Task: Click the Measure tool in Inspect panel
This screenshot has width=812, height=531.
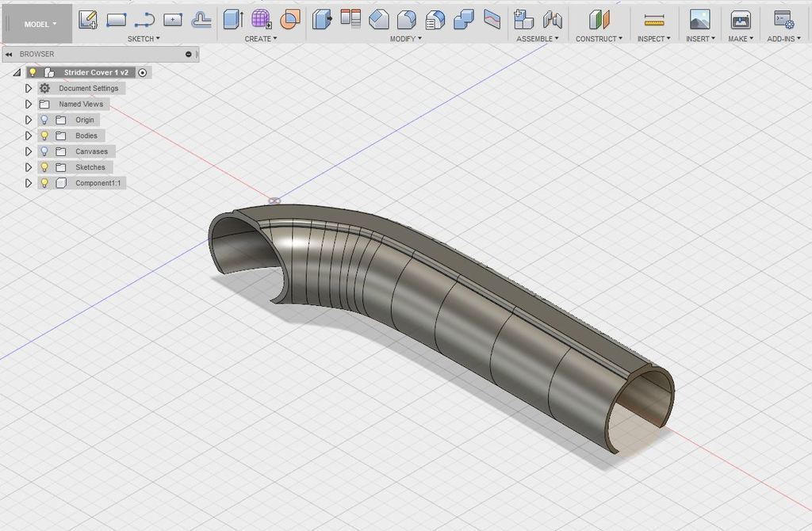Action: click(x=652, y=17)
